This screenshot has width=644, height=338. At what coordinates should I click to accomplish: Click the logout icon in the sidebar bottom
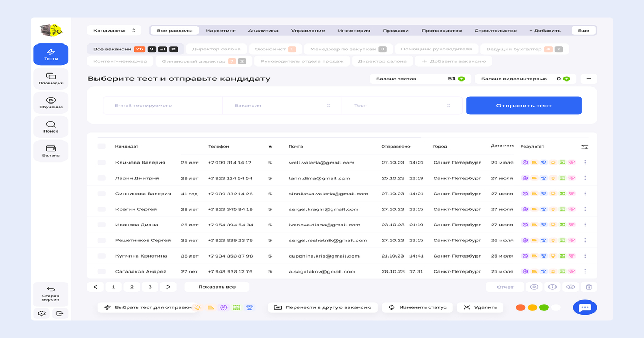60,313
